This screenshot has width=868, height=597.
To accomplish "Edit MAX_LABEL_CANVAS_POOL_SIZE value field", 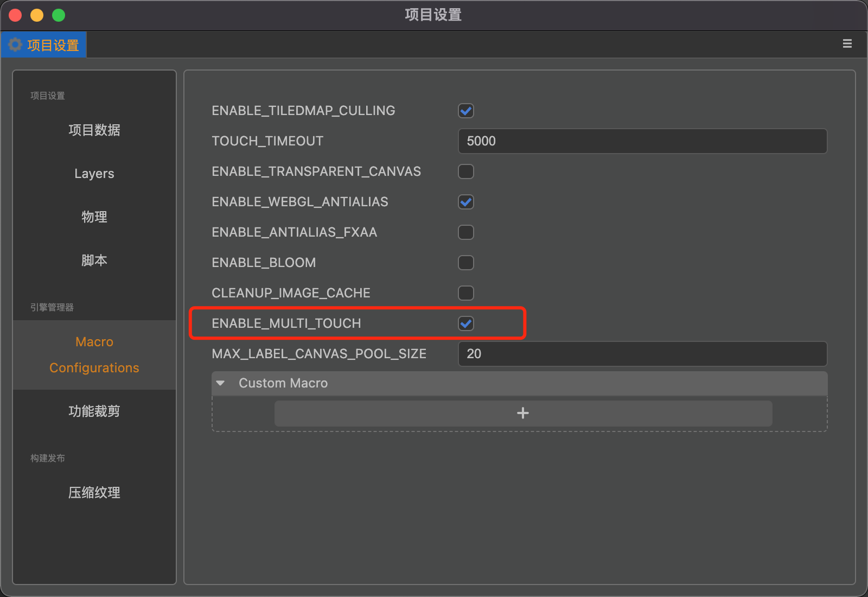I will [642, 354].
